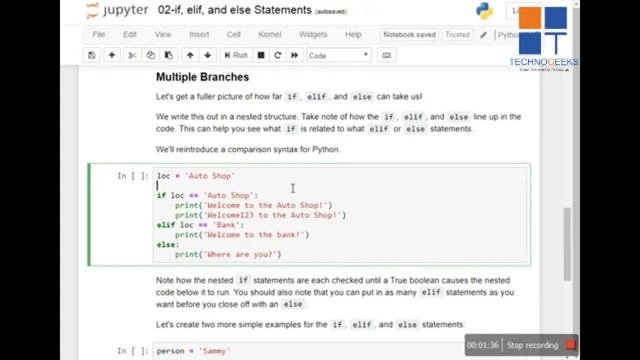Image resolution: width=640 pixels, height=360 pixels.
Task: Click the pencil edit icon near Trusted
Action: 483,35
